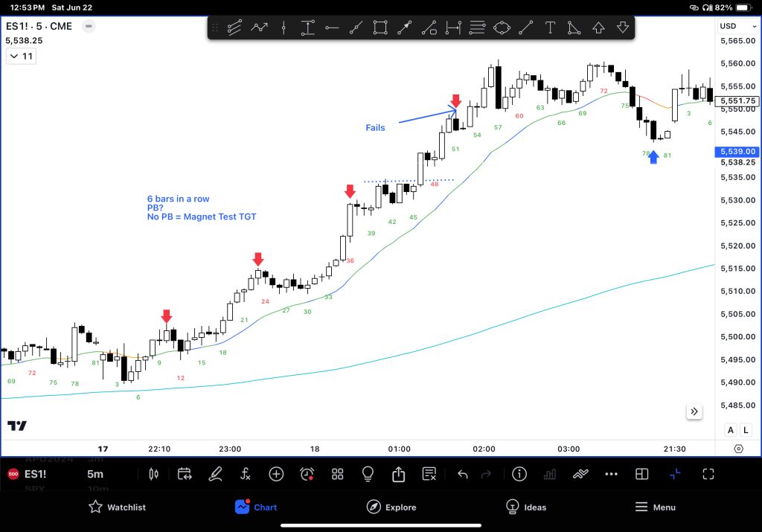Open the Explore tab

coord(391,507)
